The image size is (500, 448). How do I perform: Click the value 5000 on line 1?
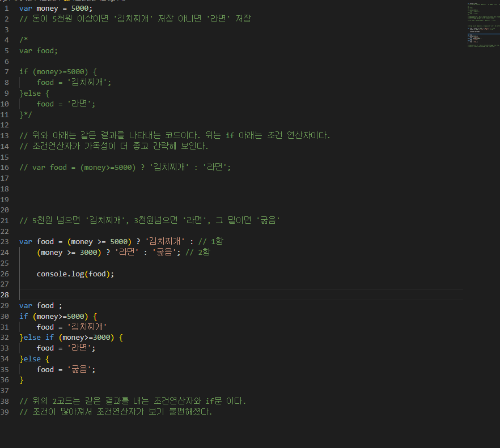point(80,8)
